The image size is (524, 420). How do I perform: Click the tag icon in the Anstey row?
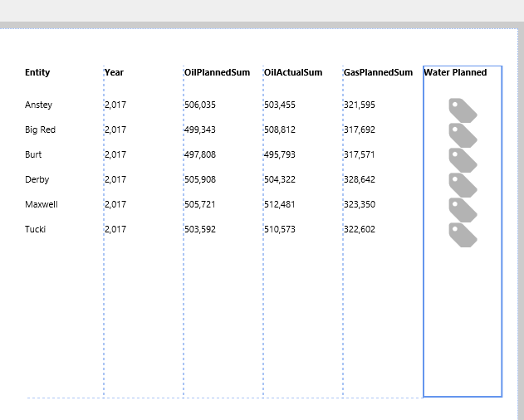tap(463, 110)
